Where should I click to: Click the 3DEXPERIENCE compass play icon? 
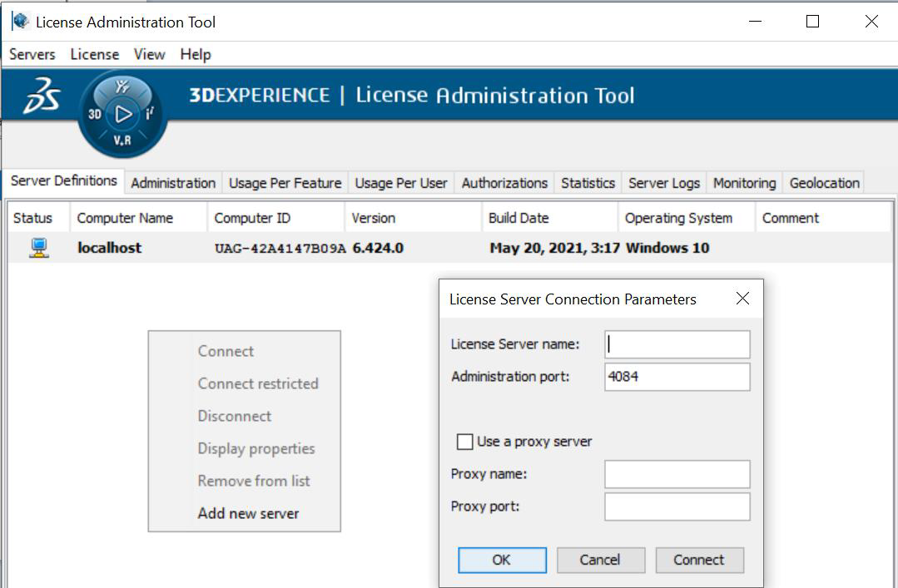(x=123, y=115)
